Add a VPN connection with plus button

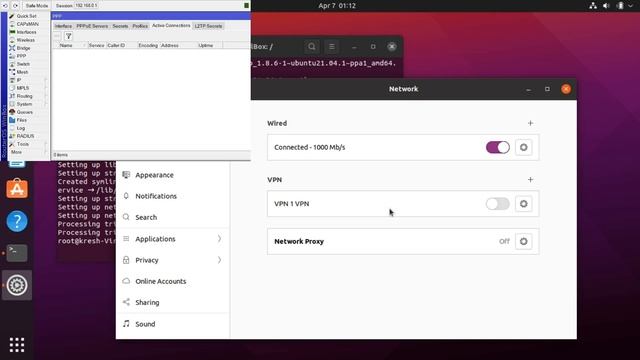530,179
